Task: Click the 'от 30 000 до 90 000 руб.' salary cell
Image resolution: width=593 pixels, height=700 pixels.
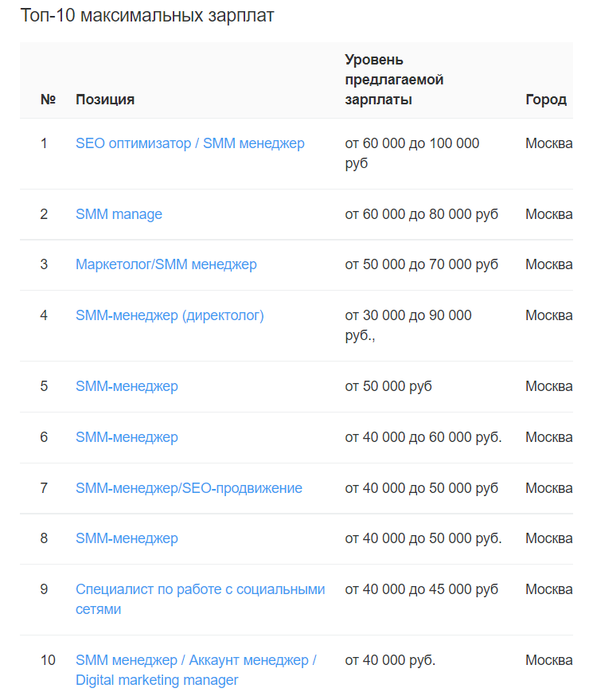Action: coord(408,325)
